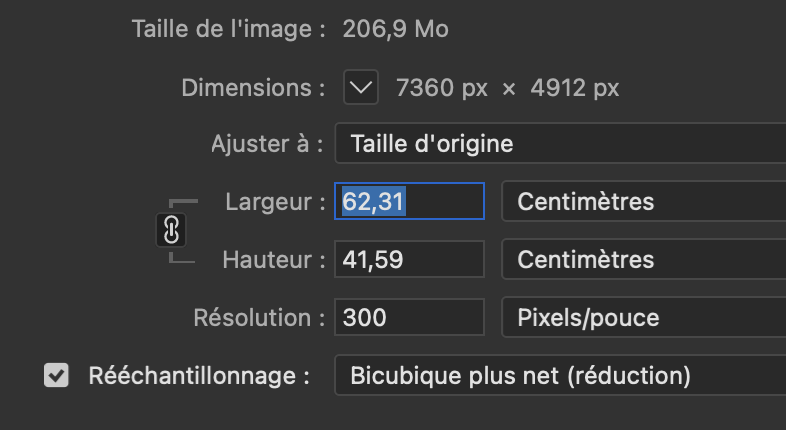Screen dimensions: 786x430
Task: Open the Dimensions unit chevron menu
Action: tap(361, 87)
